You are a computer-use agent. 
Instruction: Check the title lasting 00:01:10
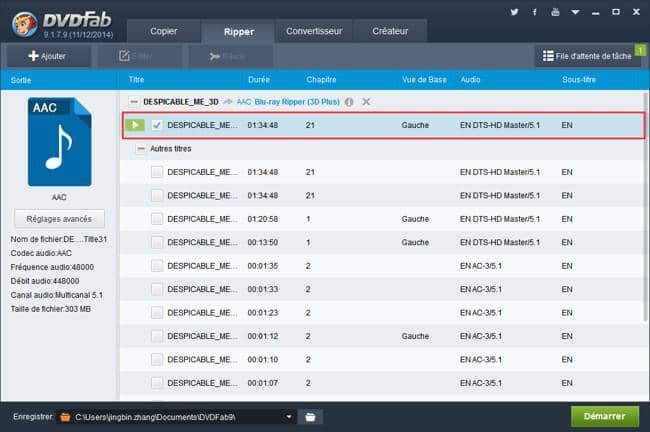coord(157,359)
